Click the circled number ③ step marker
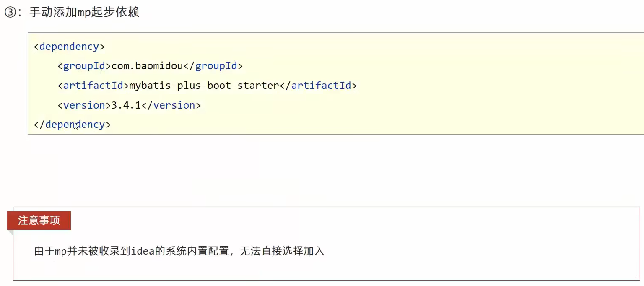This screenshot has width=644, height=286. click(10, 12)
